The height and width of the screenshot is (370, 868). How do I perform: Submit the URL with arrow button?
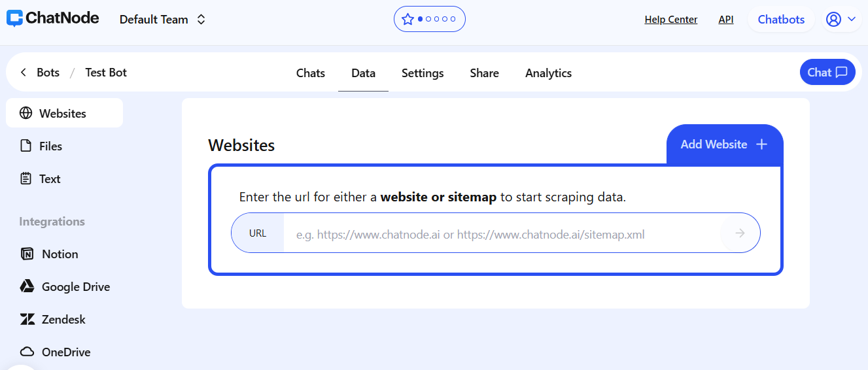pos(740,233)
